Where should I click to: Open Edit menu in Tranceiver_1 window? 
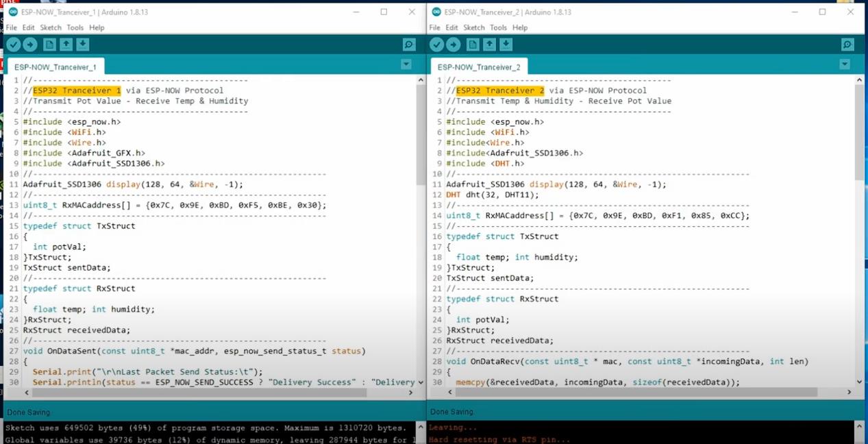[28, 27]
